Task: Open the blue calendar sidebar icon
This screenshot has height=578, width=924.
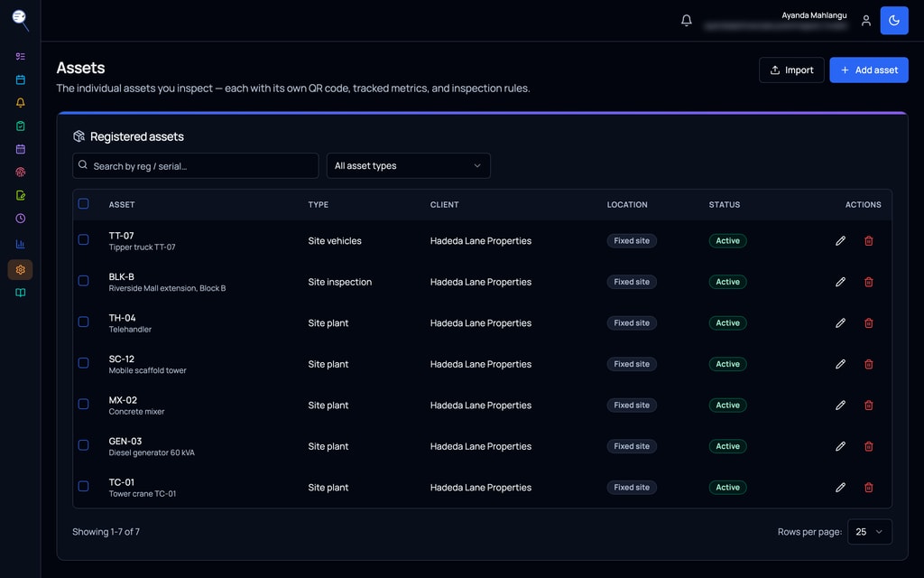Action: coord(20,79)
